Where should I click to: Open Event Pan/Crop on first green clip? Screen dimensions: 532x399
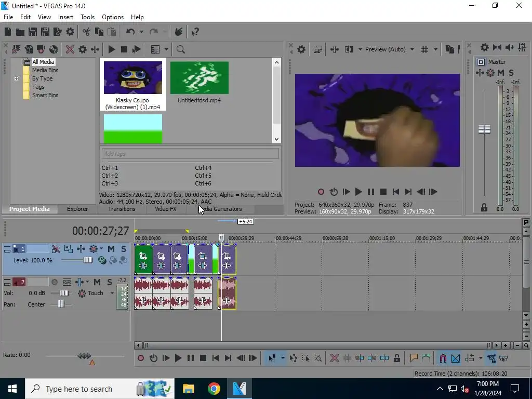143,256
